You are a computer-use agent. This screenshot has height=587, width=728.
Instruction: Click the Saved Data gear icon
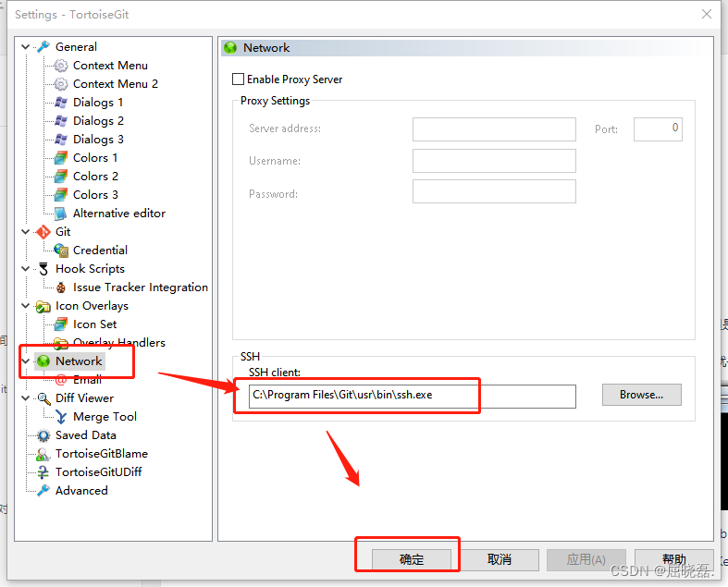click(x=43, y=435)
